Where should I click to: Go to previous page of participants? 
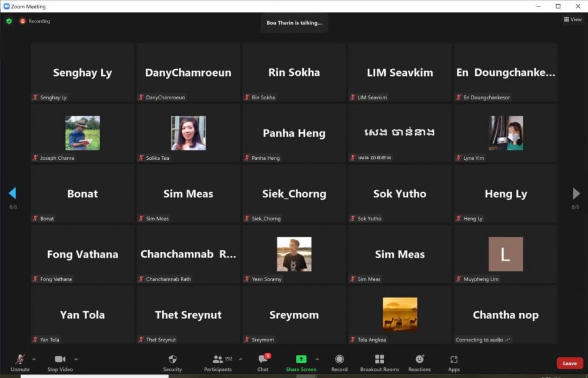[x=12, y=193]
